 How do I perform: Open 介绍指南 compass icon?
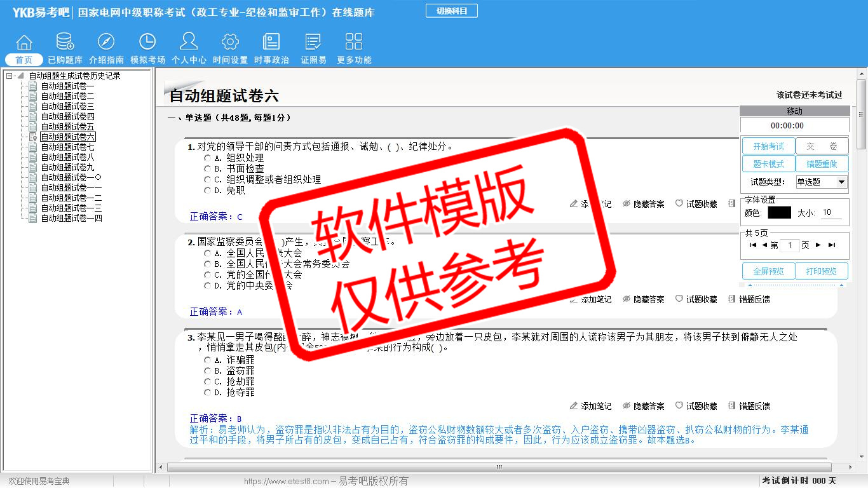pyautogui.click(x=106, y=43)
